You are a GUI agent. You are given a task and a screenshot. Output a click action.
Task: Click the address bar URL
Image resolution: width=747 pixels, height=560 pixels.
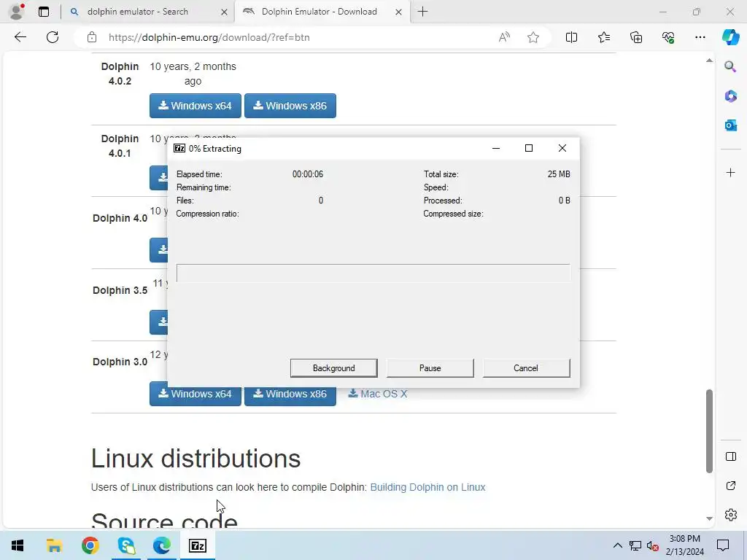pos(209,37)
